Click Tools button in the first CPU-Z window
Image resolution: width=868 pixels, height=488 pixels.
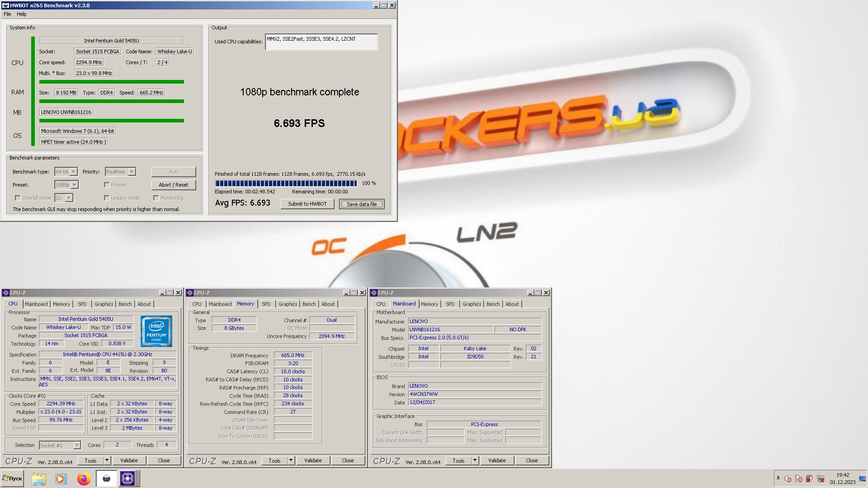(x=90, y=460)
